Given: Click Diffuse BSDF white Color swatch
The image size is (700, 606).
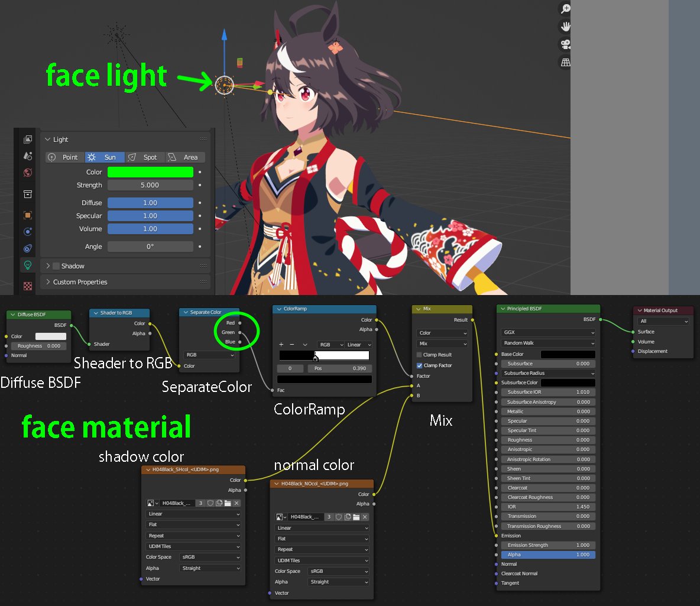Looking at the screenshot, I should [x=50, y=336].
